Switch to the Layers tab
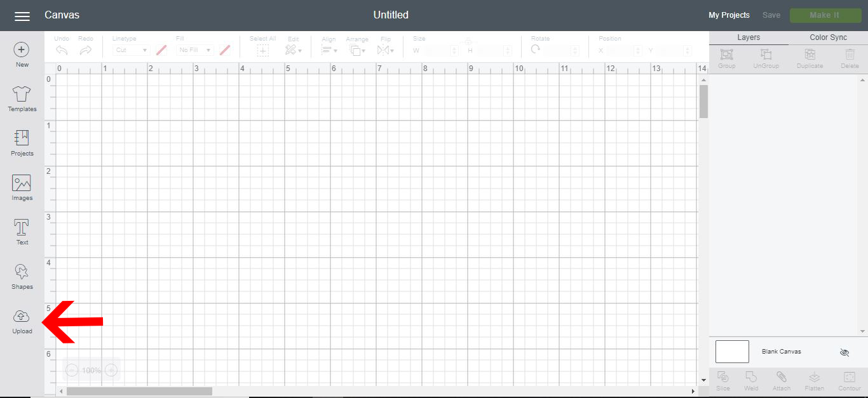This screenshot has height=398, width=868. tap(749, 37)
